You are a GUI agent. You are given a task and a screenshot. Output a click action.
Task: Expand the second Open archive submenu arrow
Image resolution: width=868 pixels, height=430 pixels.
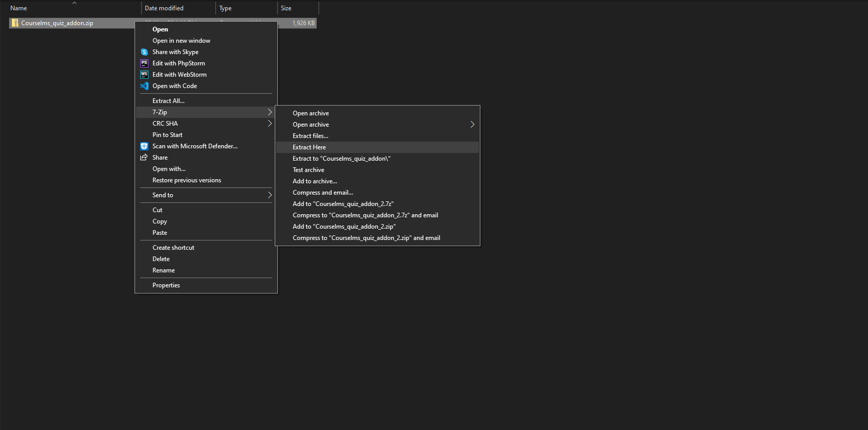[x=472, y=125]
